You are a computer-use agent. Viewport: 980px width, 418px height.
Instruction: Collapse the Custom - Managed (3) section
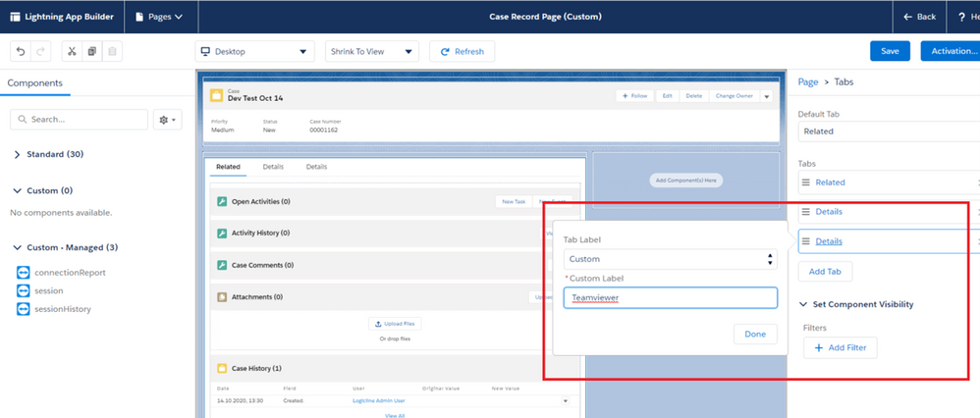point(17,248)
